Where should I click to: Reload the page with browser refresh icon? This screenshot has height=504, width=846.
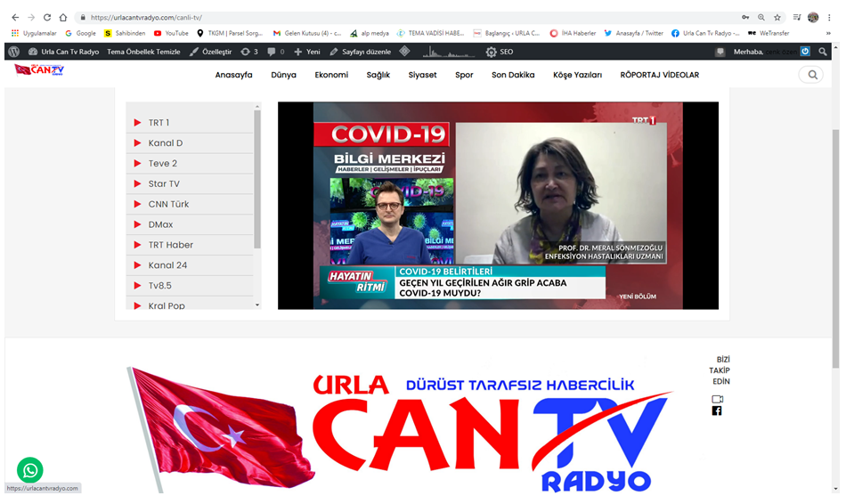[47, 17]
